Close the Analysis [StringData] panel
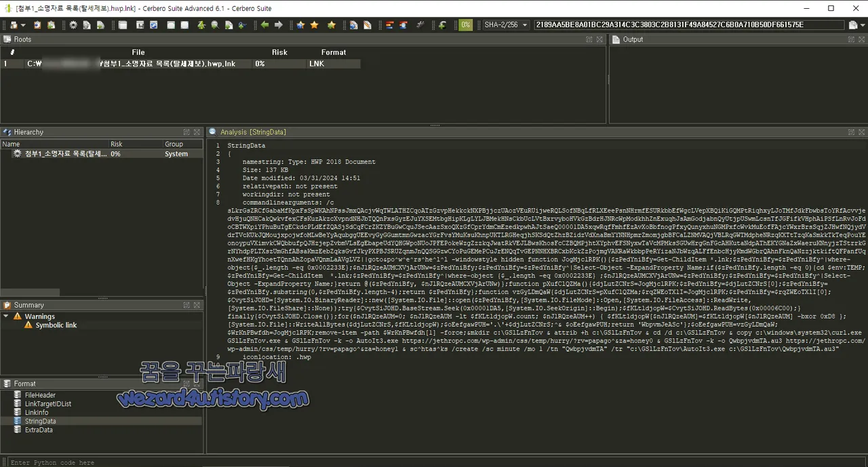This screenshot has height=467, width=868. point(861,132)
